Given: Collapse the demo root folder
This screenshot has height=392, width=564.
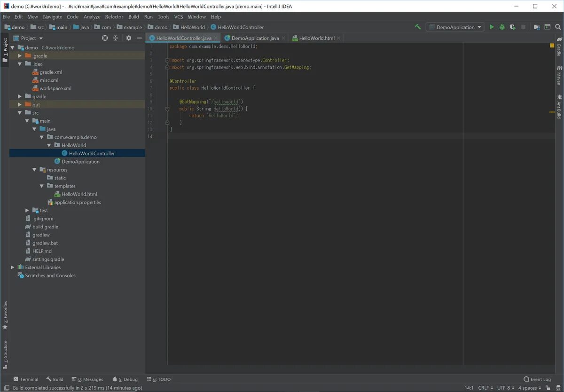Looking at the screenshot, I should 13,47.
